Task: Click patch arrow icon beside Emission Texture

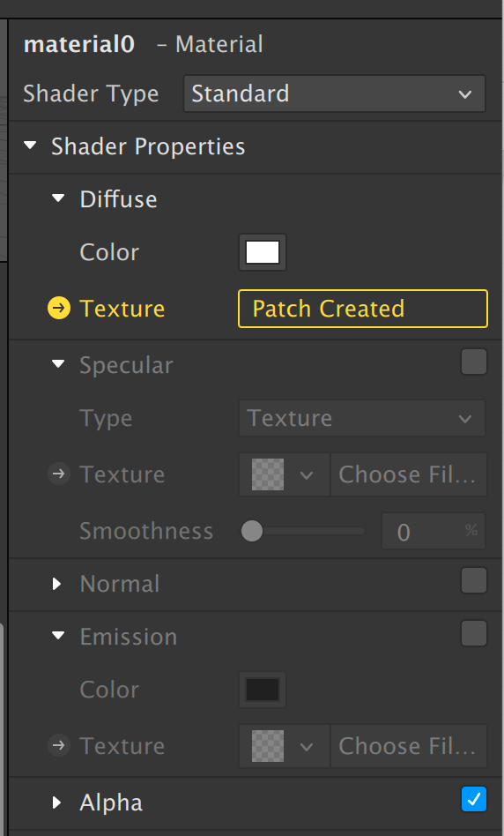Action: pos(59,745)
